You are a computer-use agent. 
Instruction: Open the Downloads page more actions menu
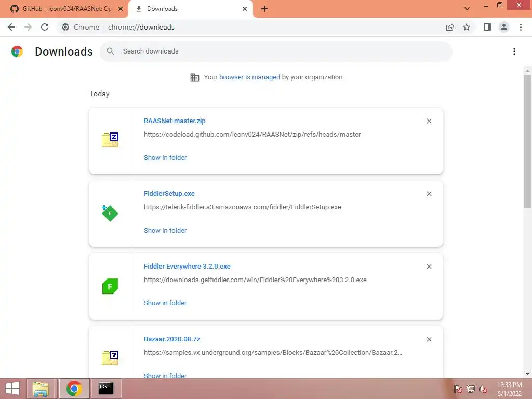(514, 51)
